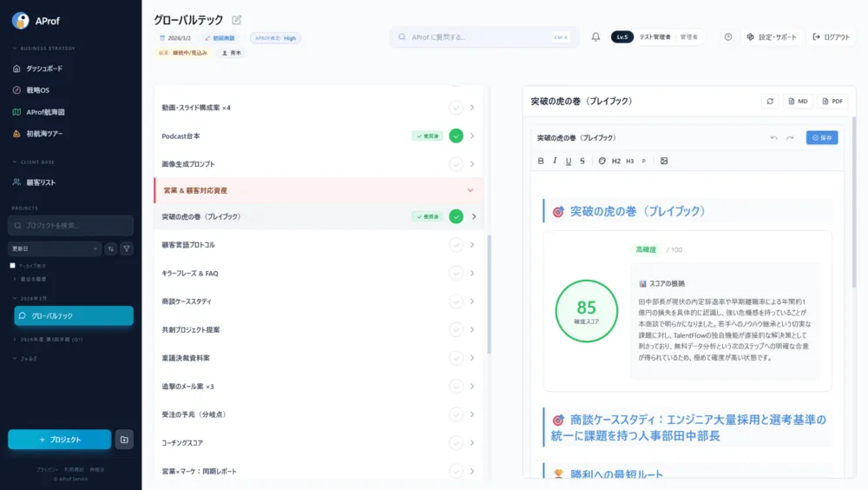Viewport: 868px width, 490px height.
Task: Undo the last editor change
Action: [x=774, y=138]
